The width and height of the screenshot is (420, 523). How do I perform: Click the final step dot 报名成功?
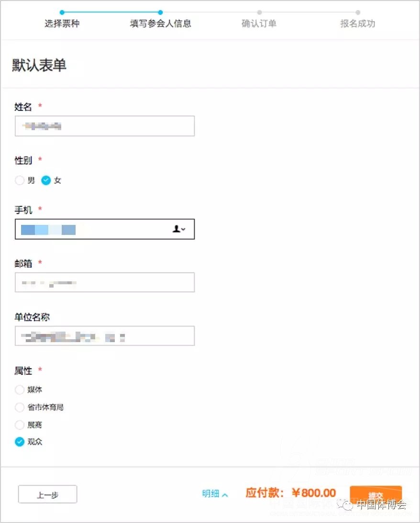[x=358, y=12]
